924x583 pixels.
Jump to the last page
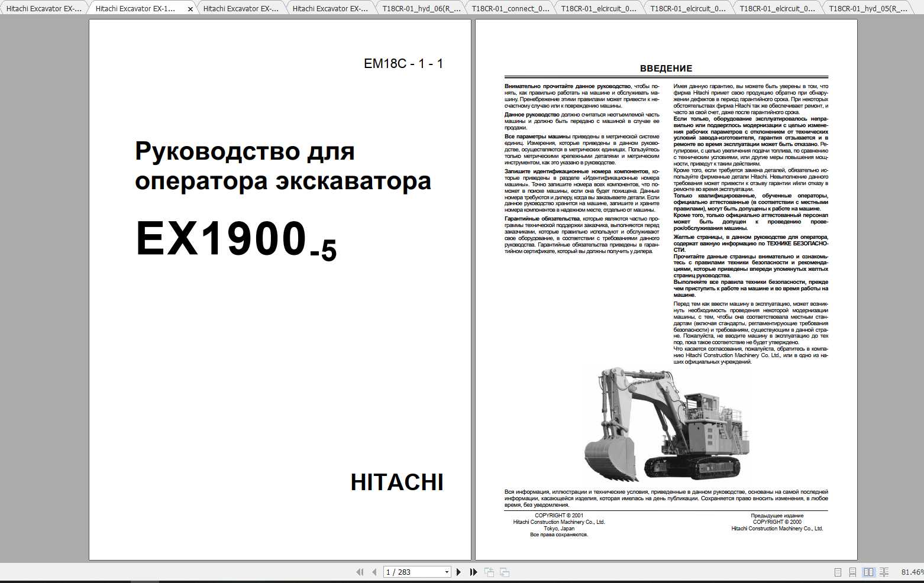click(x=472, y=572)
